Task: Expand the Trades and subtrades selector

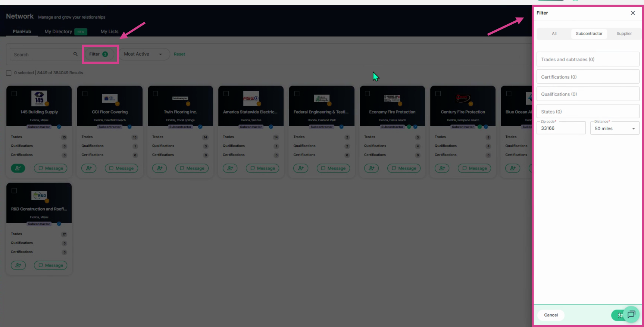Action: [x=588, y=59]
